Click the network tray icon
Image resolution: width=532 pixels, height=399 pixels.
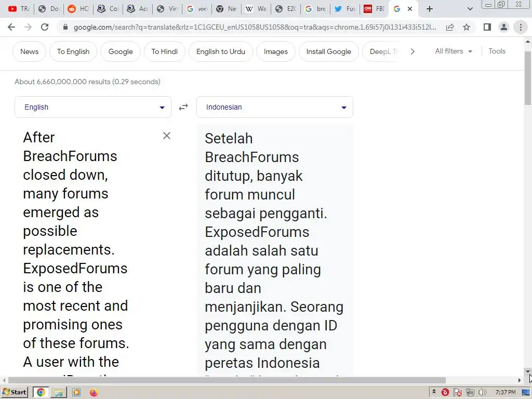coord(470,393)
